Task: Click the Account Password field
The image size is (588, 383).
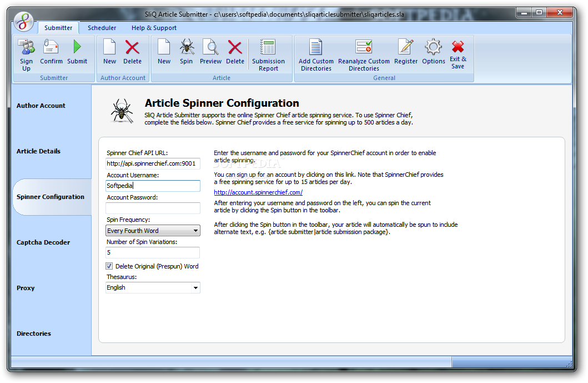Action: pos(153,208)
